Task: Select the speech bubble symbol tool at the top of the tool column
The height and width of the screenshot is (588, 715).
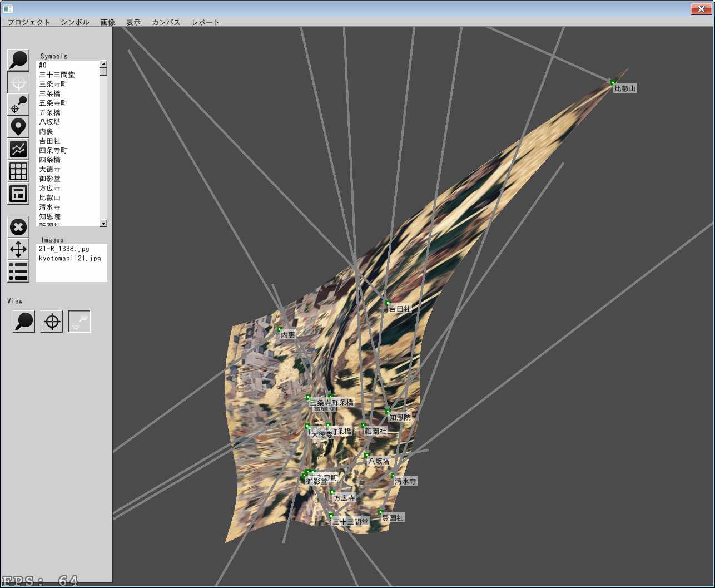Action: [18, 60]
